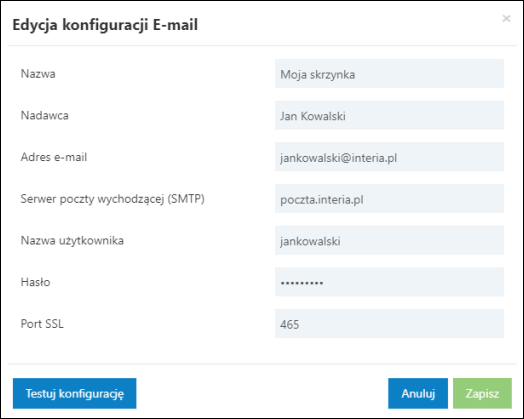Click the Nadawca label

45,115
